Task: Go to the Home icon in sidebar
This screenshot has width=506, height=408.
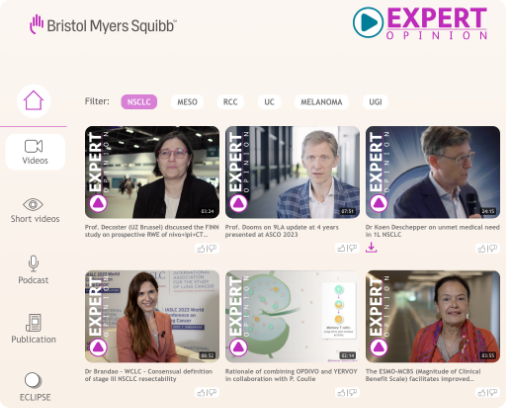Action: pyautogui.click(x=34, y=101)
